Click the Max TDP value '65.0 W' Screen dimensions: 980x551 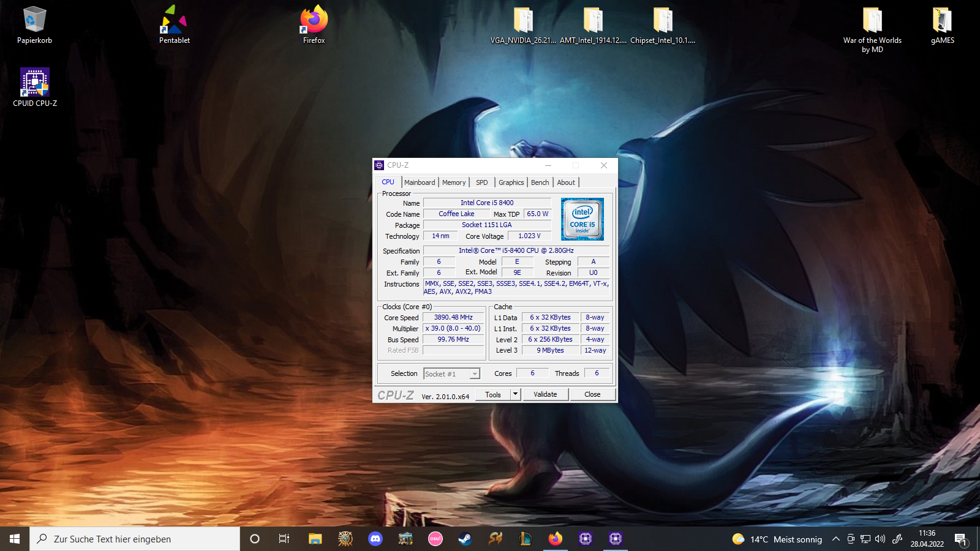point(538,214)
